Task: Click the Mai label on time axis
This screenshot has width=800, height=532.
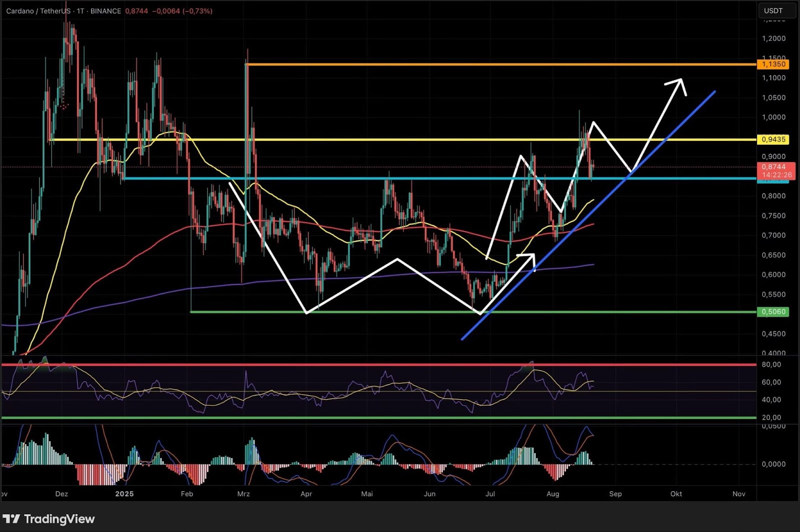Action: click(367, 494)
